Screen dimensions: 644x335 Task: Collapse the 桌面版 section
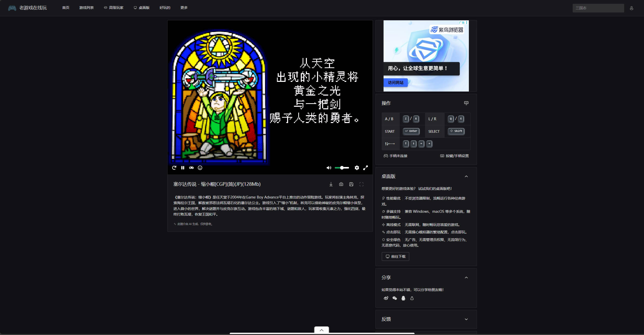(x=466, y=176)
